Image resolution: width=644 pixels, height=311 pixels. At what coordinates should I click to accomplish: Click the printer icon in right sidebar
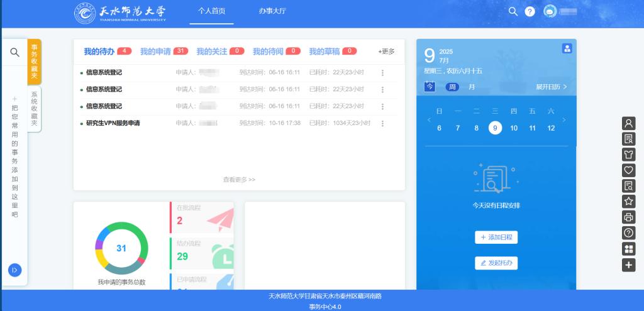click(628, 217)
